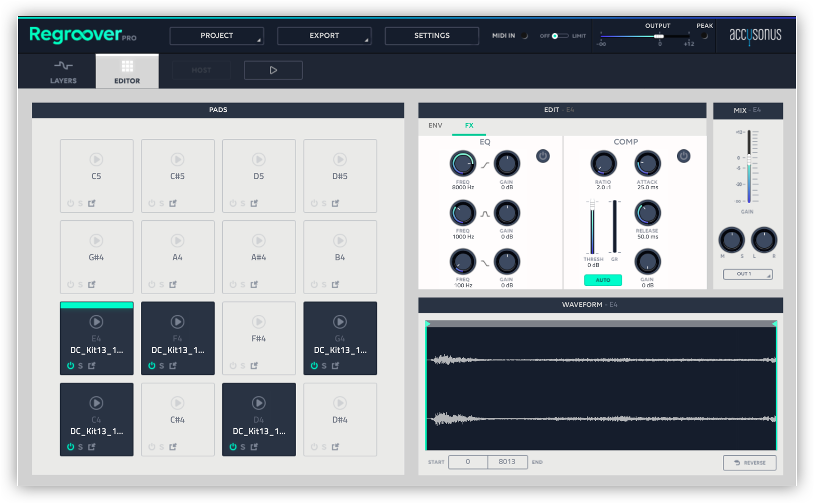Click the main transport play button
Viewport: 814px width, 504px height.
[x=273, y=70]
